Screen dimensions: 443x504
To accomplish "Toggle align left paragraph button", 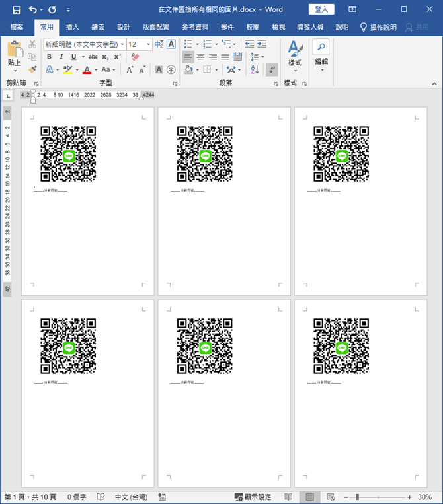I will (x=188, y=57).
